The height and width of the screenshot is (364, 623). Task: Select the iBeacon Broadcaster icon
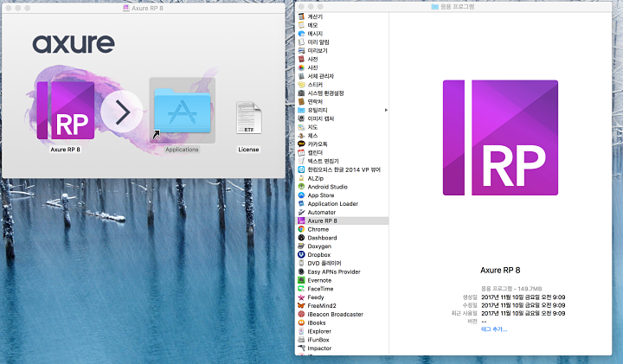(x=301, y=315)
